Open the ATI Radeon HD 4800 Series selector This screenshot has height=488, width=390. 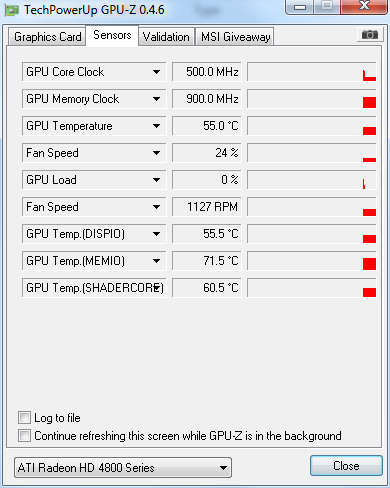pyautogui.click(x=123, y=467)
